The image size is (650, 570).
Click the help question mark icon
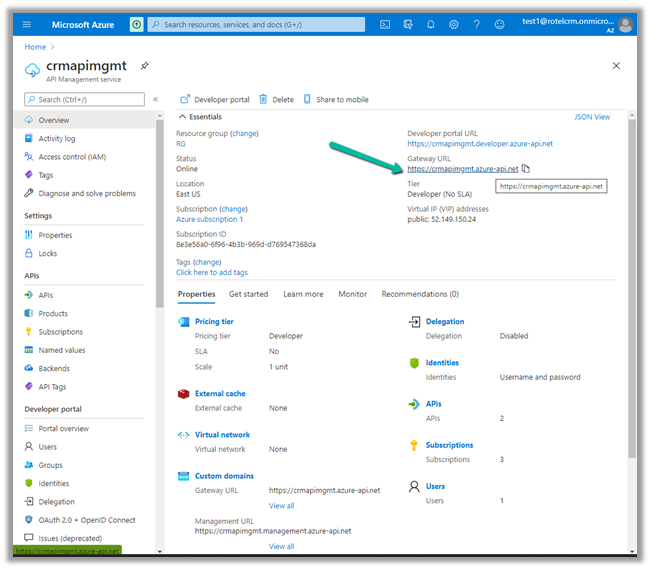pos(477,24)
